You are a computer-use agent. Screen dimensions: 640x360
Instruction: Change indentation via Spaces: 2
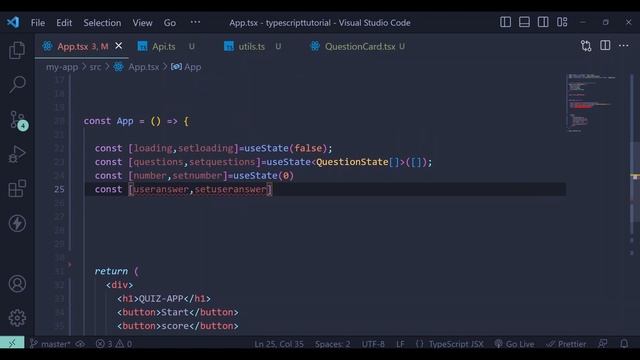coord(332,344)
